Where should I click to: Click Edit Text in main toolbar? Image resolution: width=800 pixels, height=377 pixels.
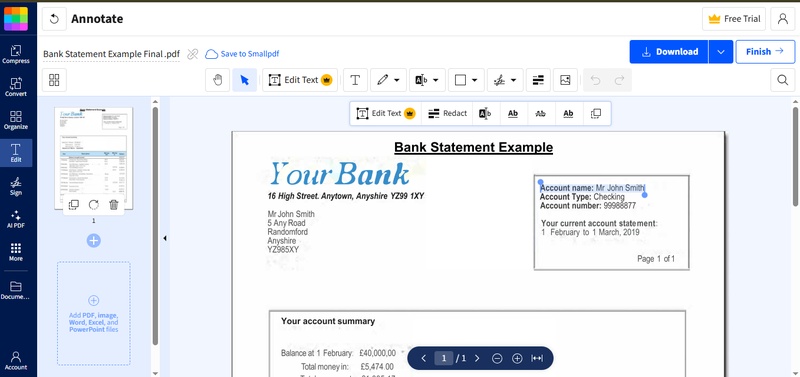(300, 80)
